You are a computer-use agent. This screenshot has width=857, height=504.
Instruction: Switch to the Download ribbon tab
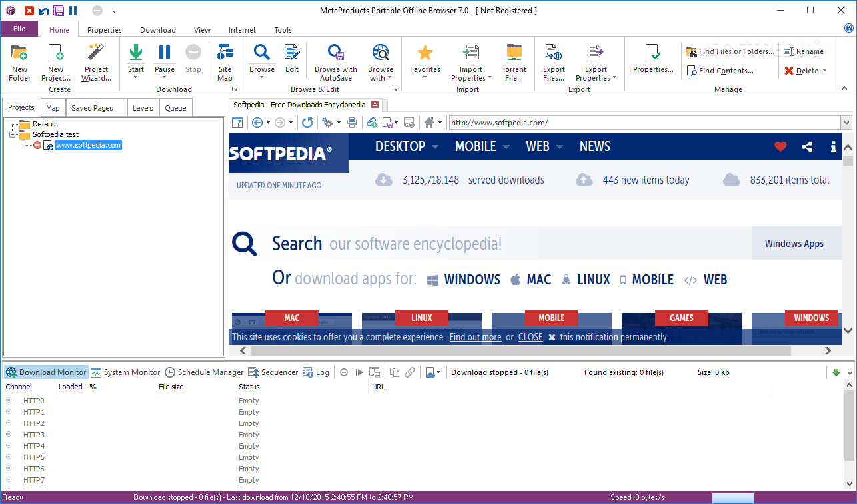(158, 30)
